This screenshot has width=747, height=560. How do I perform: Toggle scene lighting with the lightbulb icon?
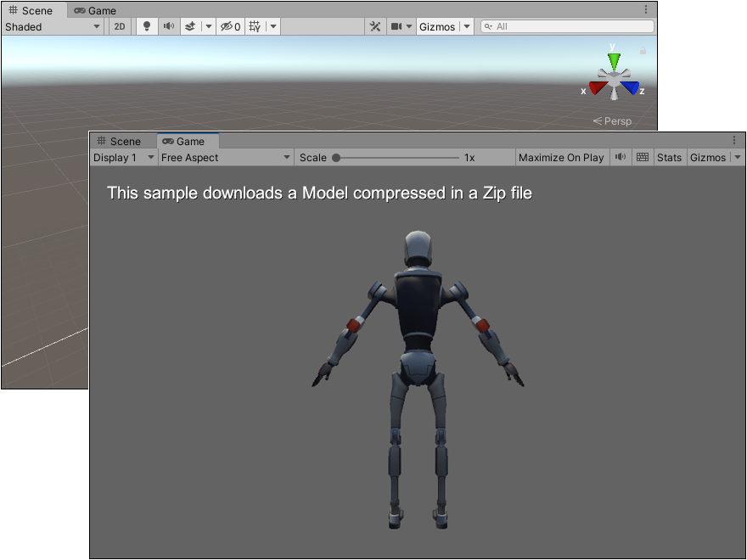tap(146, 26)
